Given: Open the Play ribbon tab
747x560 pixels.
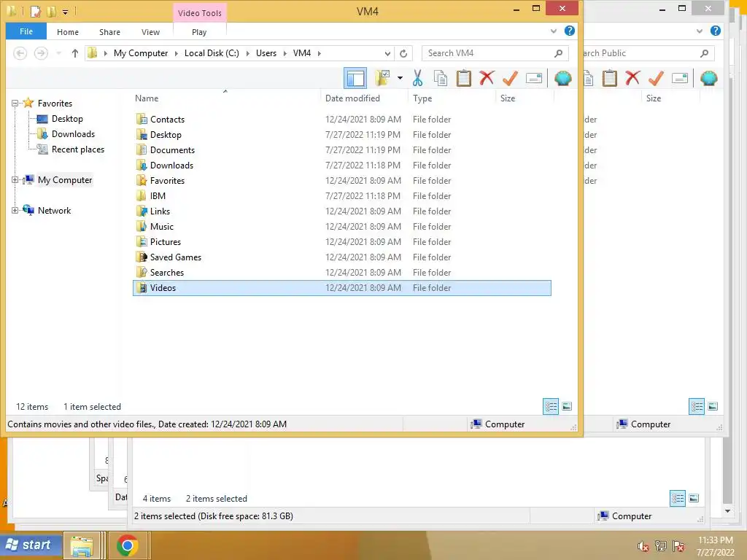Looking at the screenshot, I should point(199,32).
